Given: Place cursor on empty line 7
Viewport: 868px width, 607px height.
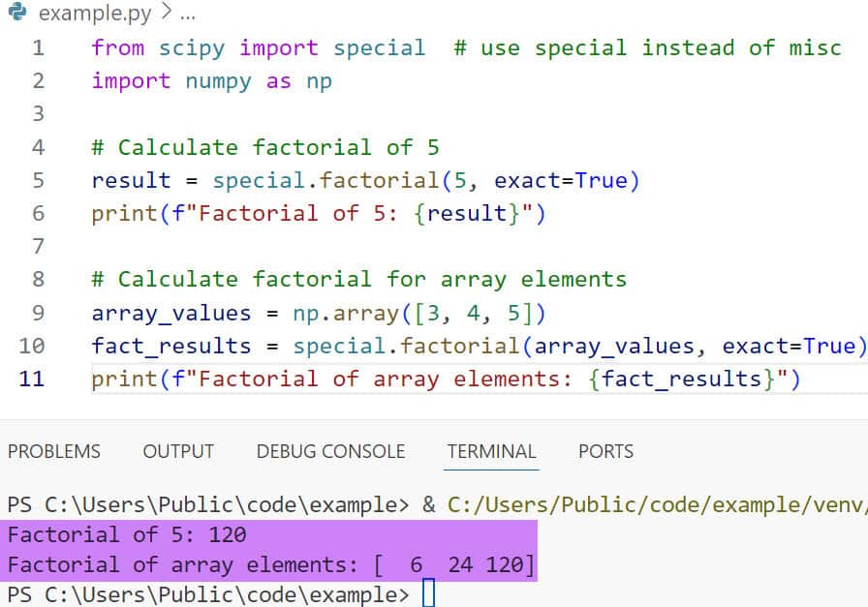Looking at the screenshot, I should click(x=291, y=246).
